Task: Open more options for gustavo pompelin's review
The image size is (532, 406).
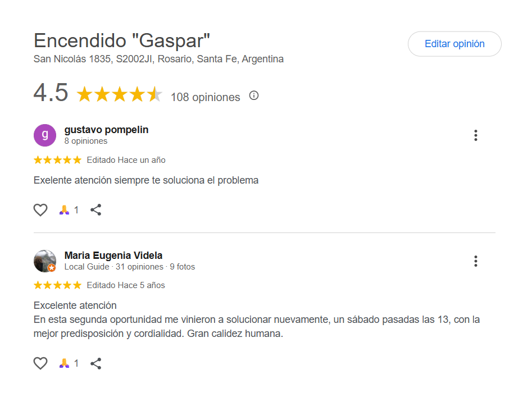Action: click(475, 135)
